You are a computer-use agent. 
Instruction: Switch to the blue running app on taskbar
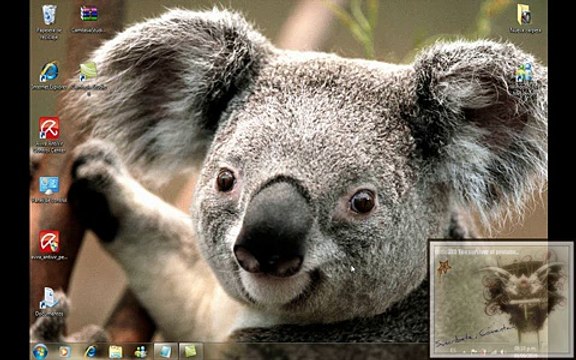166,352
